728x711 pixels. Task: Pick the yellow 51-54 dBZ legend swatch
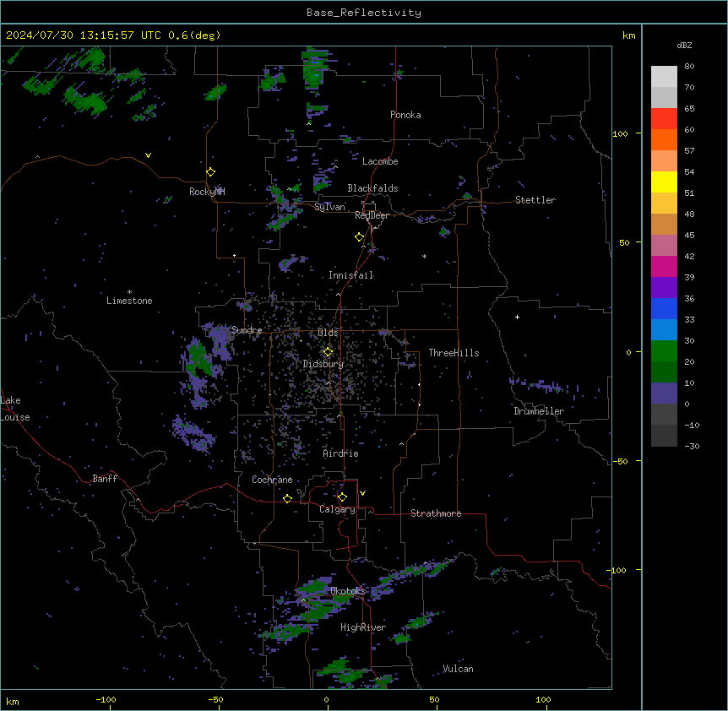(664, 182)
